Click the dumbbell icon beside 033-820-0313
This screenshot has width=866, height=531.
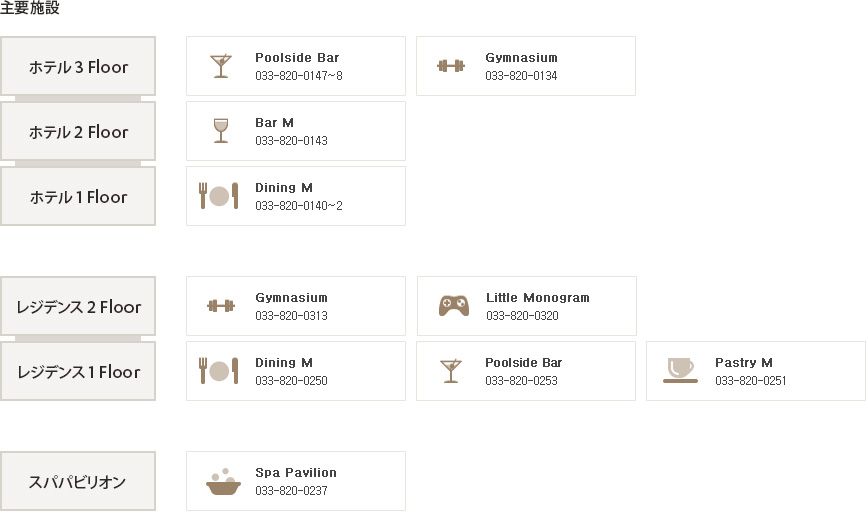(x=220, y=306)
